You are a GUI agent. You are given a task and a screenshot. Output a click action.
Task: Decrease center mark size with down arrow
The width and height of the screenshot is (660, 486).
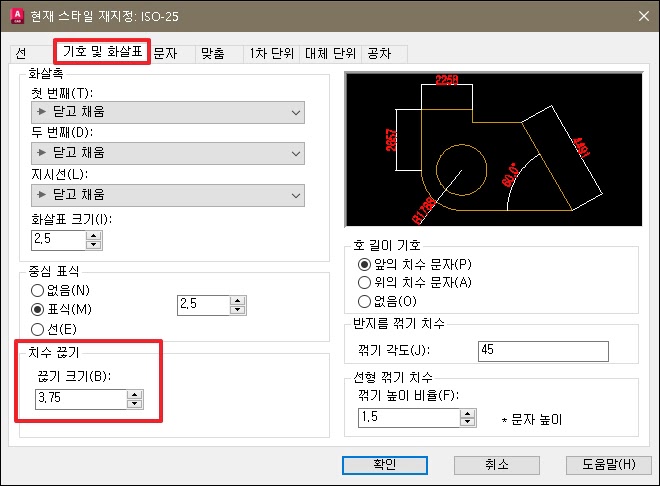point(238,310)
